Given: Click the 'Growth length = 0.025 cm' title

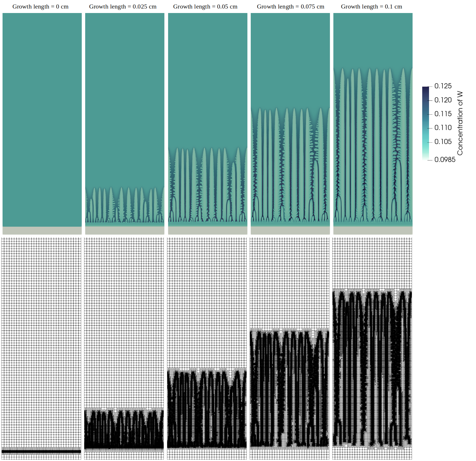Looking at the screenshot, I should coord(123,7).
